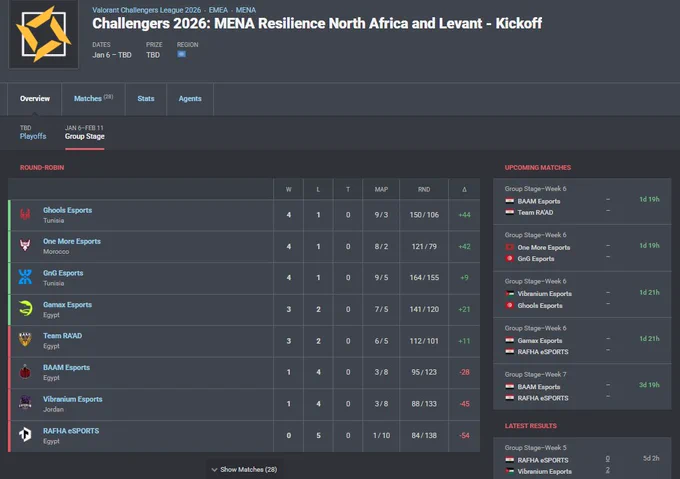Screen dimensions: 680x479
Task: Click the MAP column header
Action: click(x=381, y=189)
